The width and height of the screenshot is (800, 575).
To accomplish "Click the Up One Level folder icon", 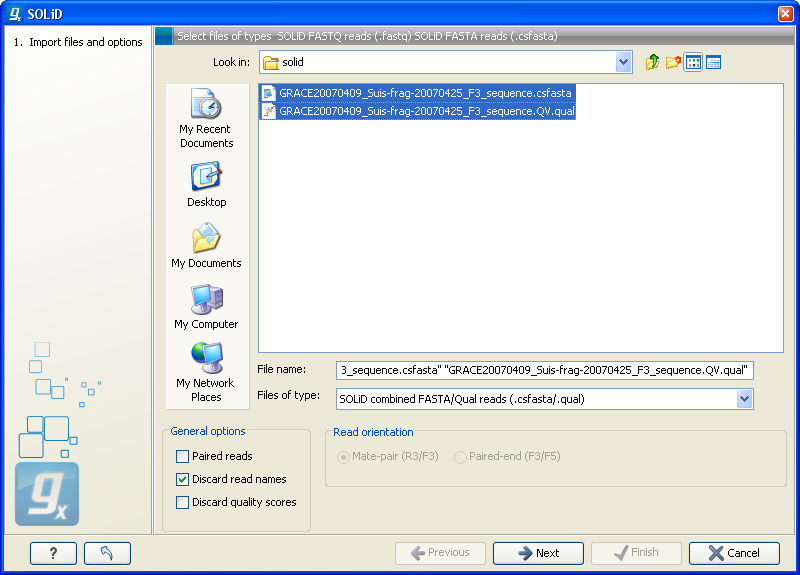I will (653, 62).
